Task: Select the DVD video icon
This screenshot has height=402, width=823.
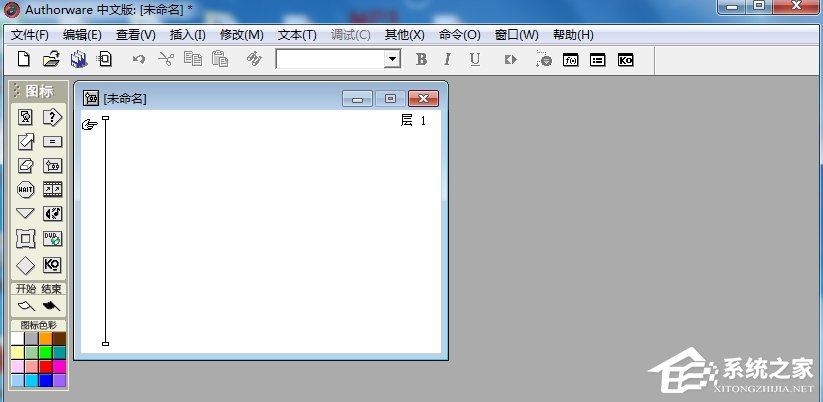Action: pyautogui.click(x=53, y=238)
